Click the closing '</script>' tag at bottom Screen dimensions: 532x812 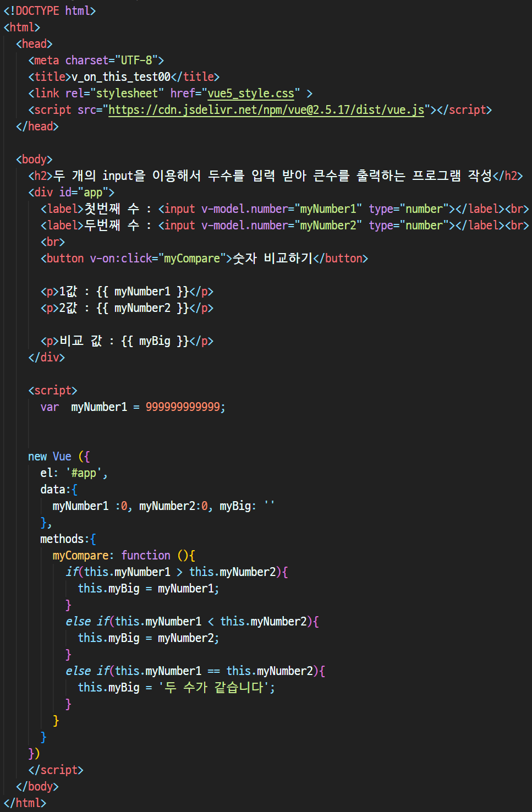56,770
